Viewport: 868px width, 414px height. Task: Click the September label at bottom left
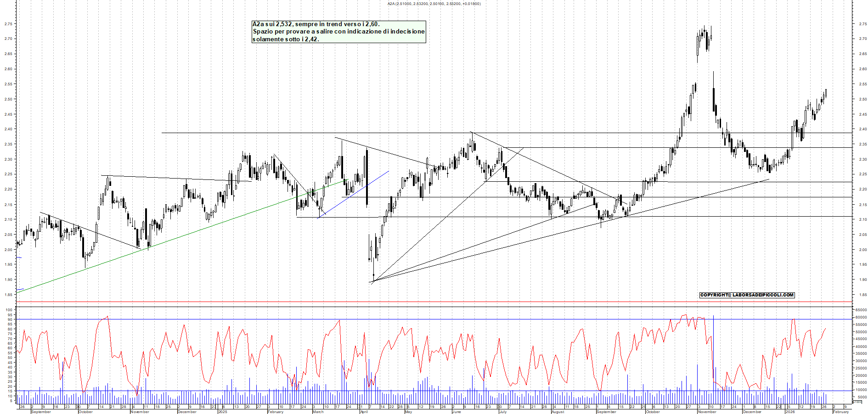41,412
